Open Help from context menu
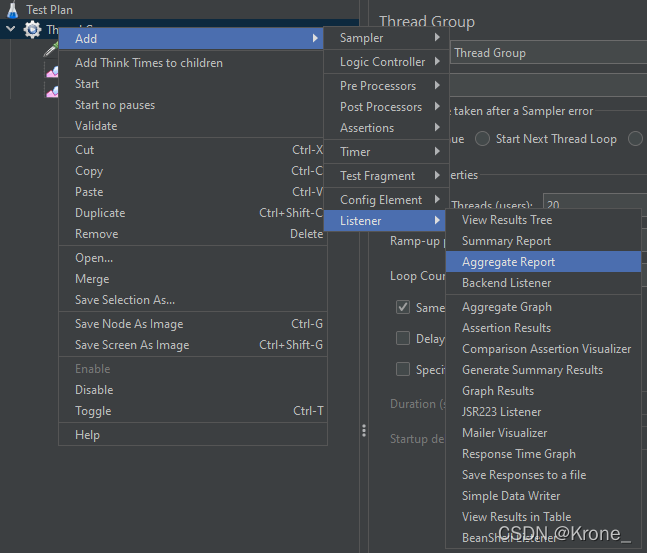This screenshot has height=553, width=647. (193, 435)
